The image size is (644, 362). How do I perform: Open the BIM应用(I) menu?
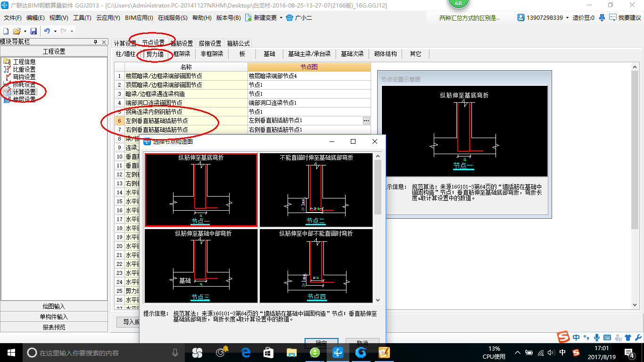point(139,18)
